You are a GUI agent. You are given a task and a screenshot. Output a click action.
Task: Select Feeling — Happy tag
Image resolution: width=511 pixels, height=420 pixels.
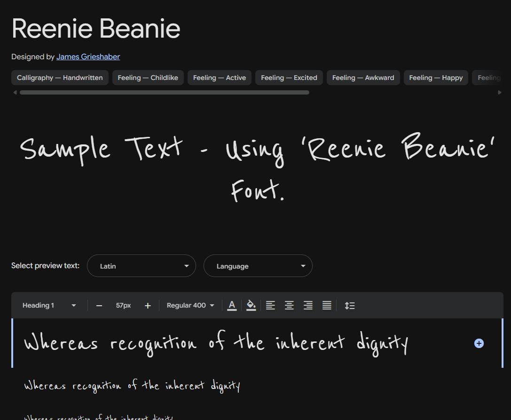[x=436, y=78]
